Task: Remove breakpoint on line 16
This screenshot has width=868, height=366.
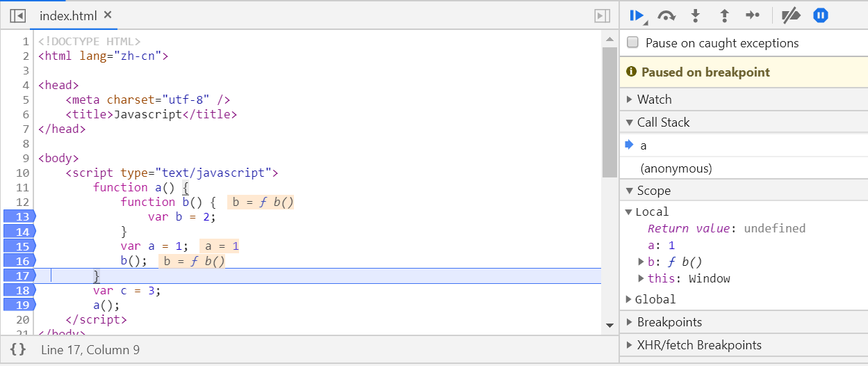Action: [x=19, y=261]
